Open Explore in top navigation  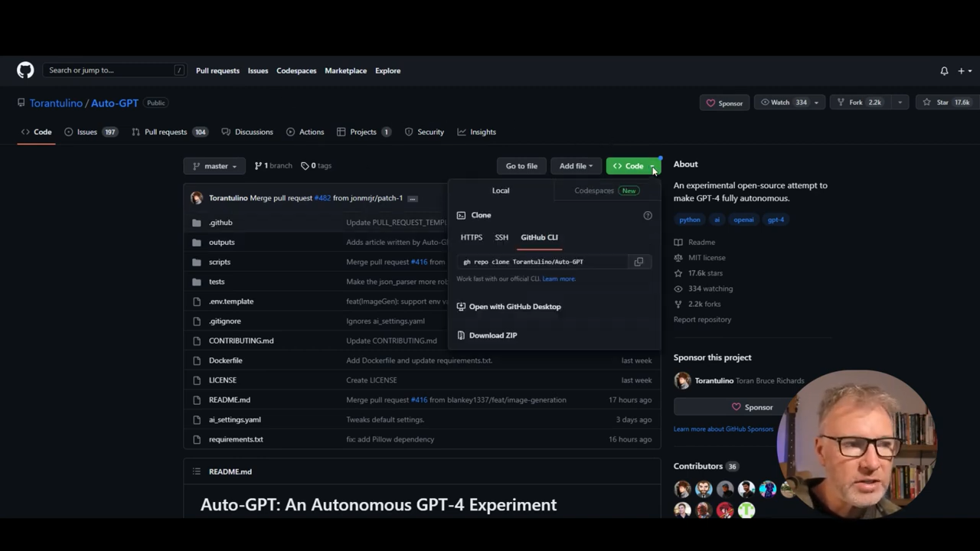pos(387,70)
